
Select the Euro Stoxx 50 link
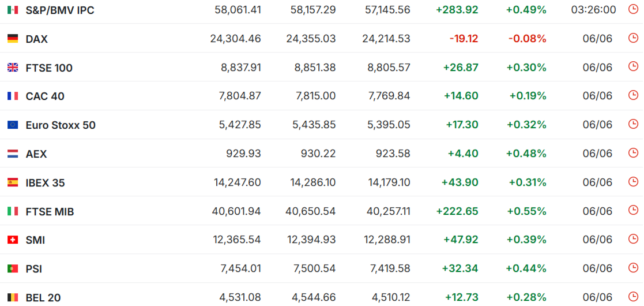(61, 125)
